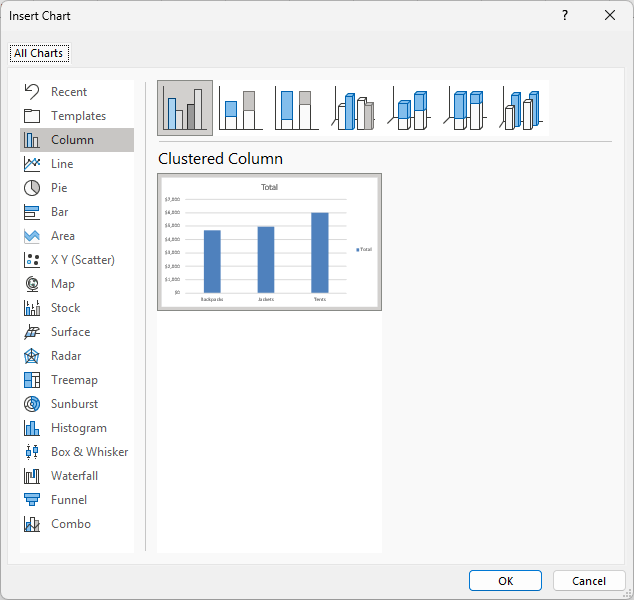Select the Radar label in the category list
634x600 pixels.
[x=66, y=356]
